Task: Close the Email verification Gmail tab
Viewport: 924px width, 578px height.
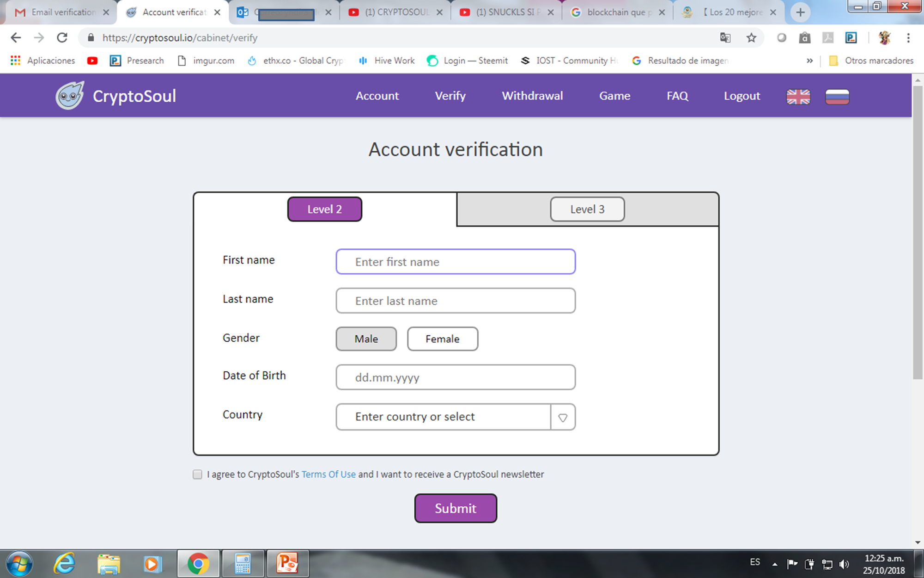Action: pos(106,12)
